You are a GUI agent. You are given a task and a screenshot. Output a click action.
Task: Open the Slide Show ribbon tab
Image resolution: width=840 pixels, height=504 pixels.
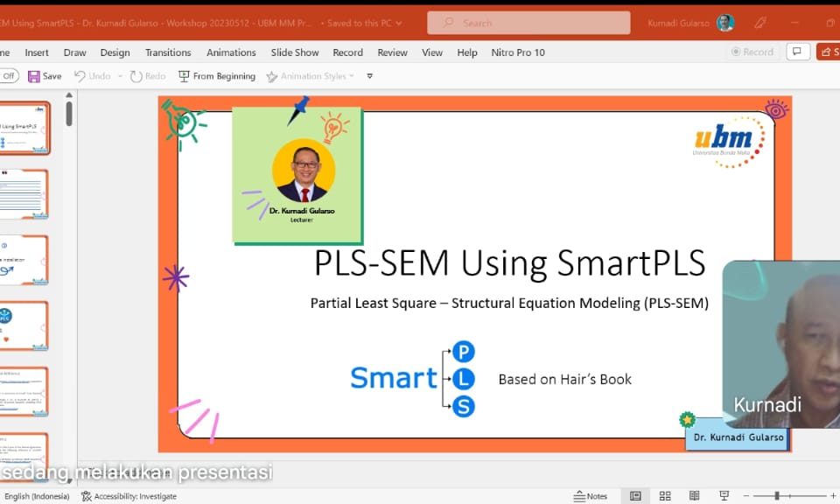tap(295, 52)
